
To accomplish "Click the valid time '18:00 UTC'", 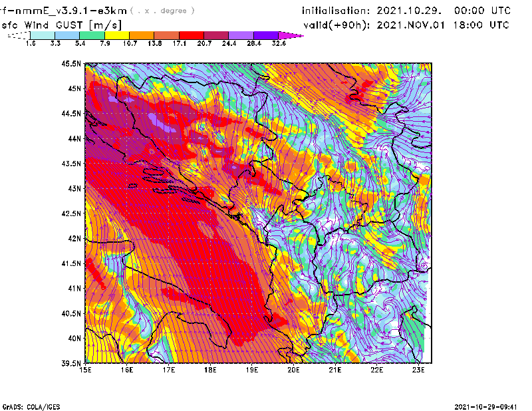I will (481, 25).
